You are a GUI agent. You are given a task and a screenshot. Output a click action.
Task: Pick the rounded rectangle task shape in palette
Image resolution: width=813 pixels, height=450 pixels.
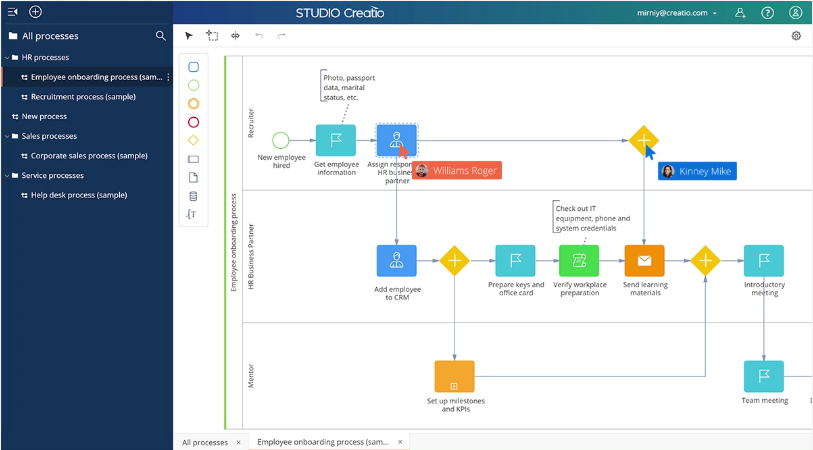point(193,67)
